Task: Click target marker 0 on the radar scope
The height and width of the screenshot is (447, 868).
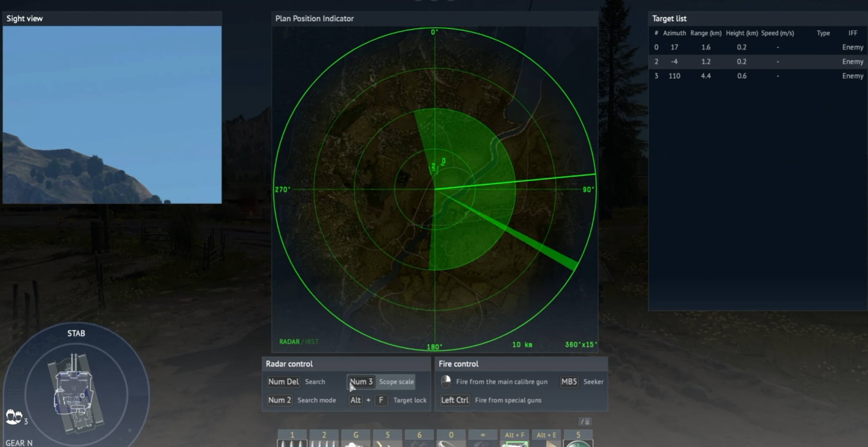Action: (x=444, y=161)
